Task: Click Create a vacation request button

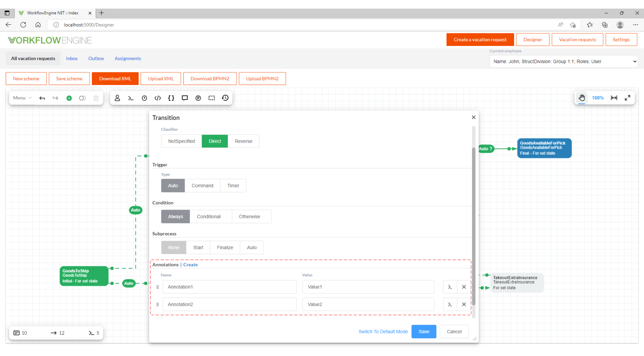Action: point(480,40)
